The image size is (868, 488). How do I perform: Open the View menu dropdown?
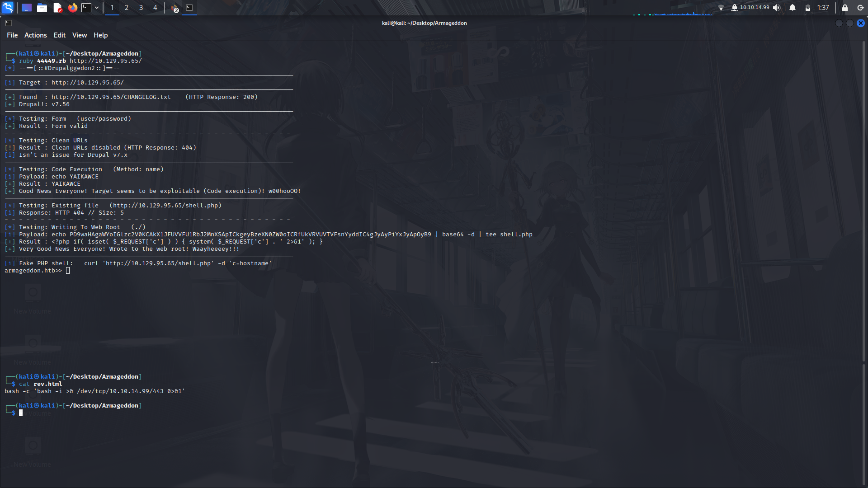tap(80, 35)
